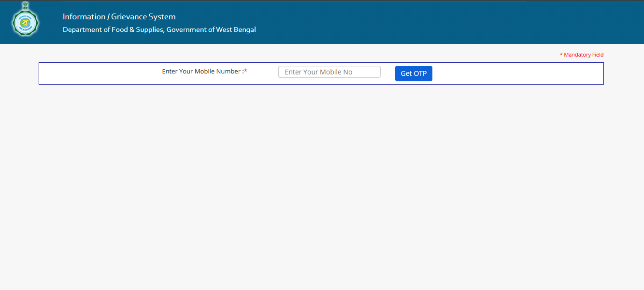
Task: Click the Get OTP button
Action: (x=413, y=73)
